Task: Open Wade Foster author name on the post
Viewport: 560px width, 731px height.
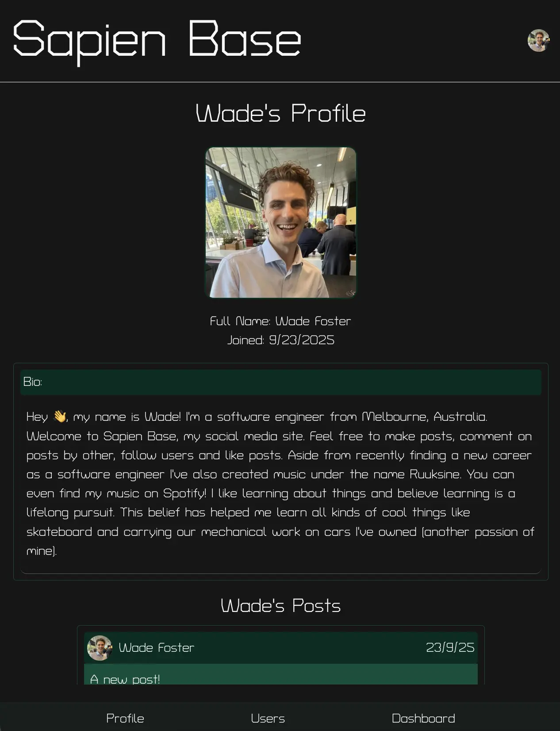Action: (157, 648)
